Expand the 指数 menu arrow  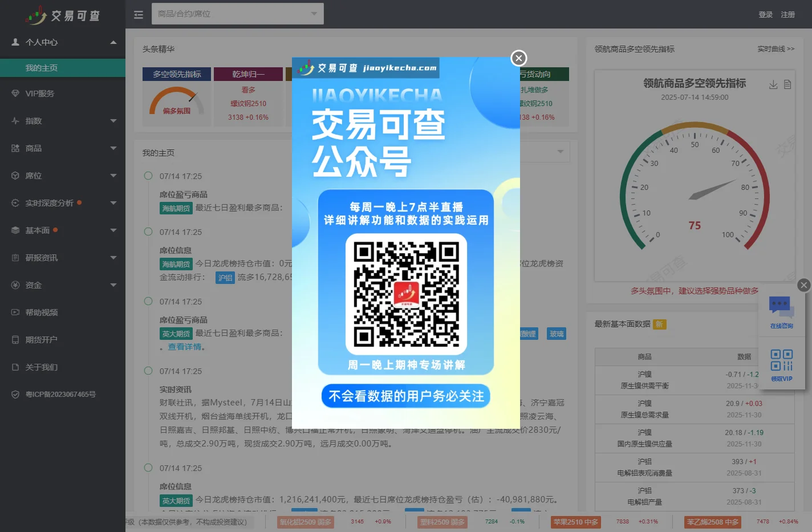pyautogui.click(x=113, y=121)
